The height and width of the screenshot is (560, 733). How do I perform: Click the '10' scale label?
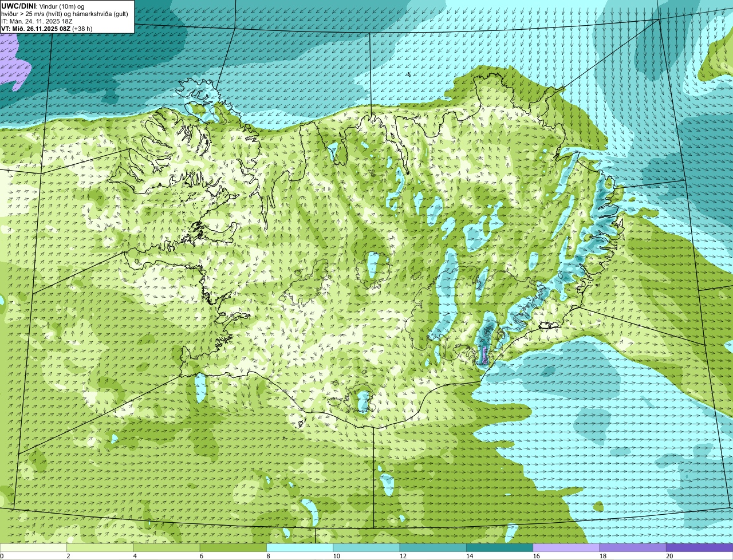click(x=336, y=556)
